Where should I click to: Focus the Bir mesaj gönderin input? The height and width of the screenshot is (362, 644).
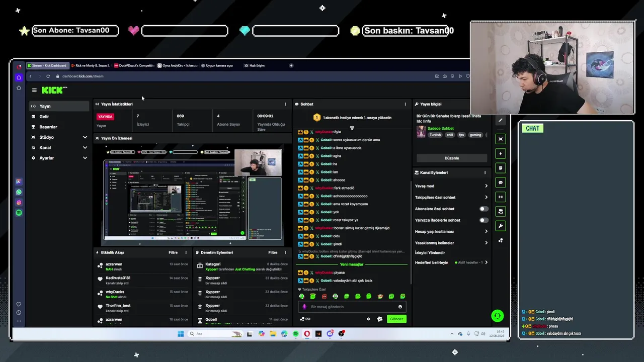click(352, 307)
